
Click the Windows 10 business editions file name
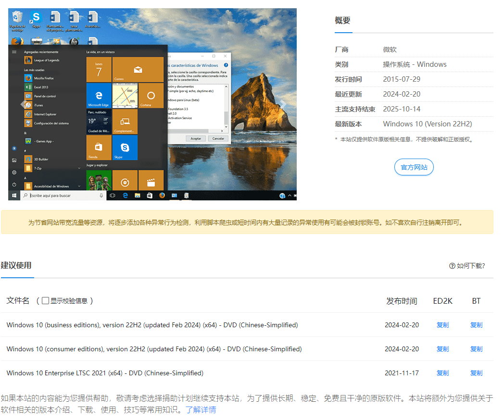coord(152,325)
